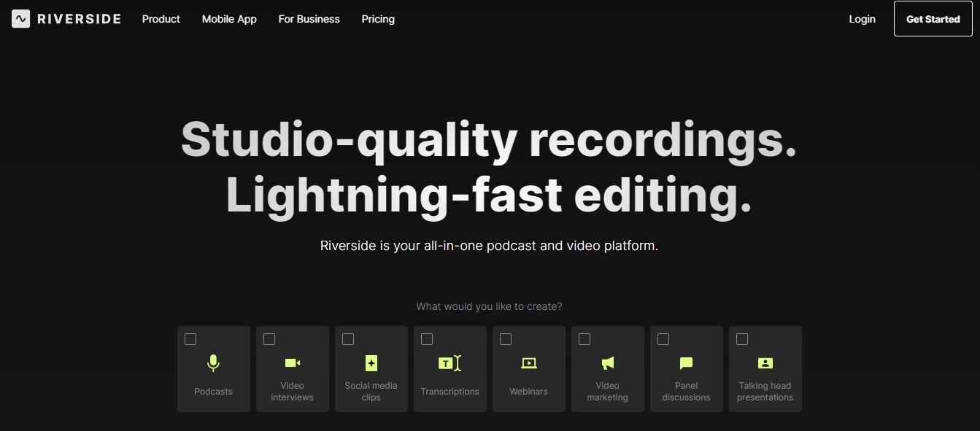Click the Video marketing megaphone icon
This screenshot has width=980, height=431.
click(607, 362)
